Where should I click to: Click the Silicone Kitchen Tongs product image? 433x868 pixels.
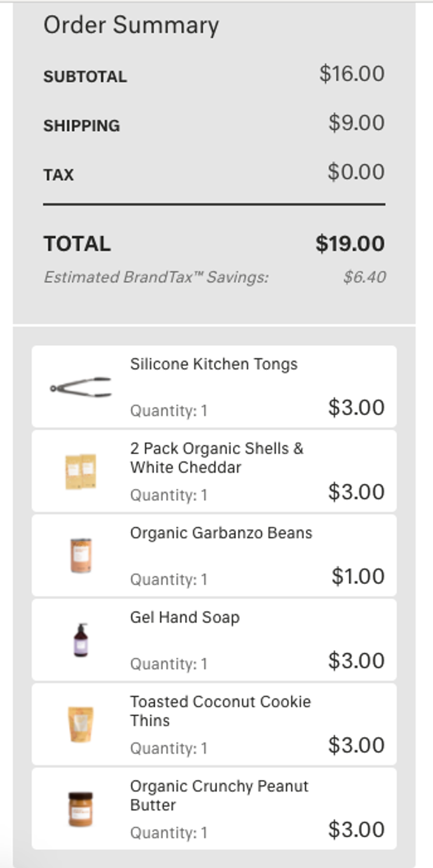click(81, 387)
